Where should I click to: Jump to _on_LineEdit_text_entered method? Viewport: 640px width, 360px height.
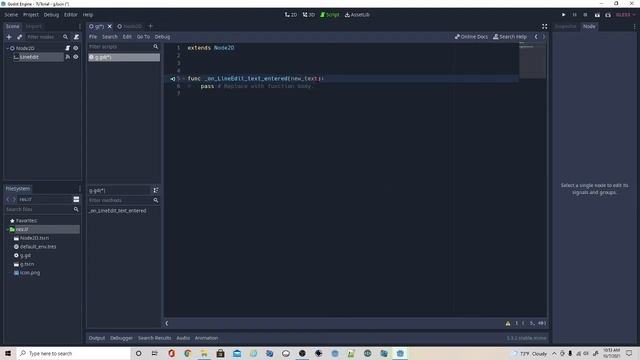118,211
